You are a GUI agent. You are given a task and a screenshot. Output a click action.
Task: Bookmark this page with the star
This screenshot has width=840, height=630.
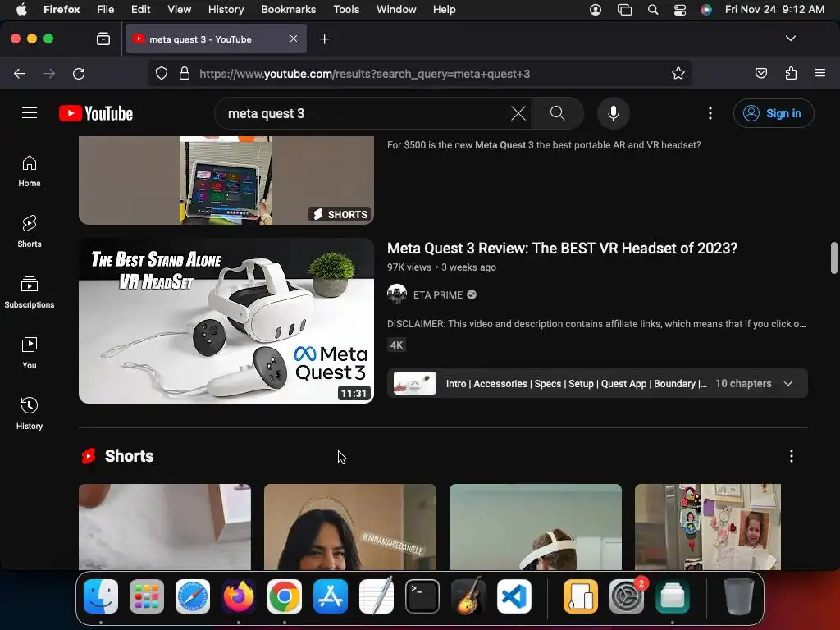tap(678, 73)
